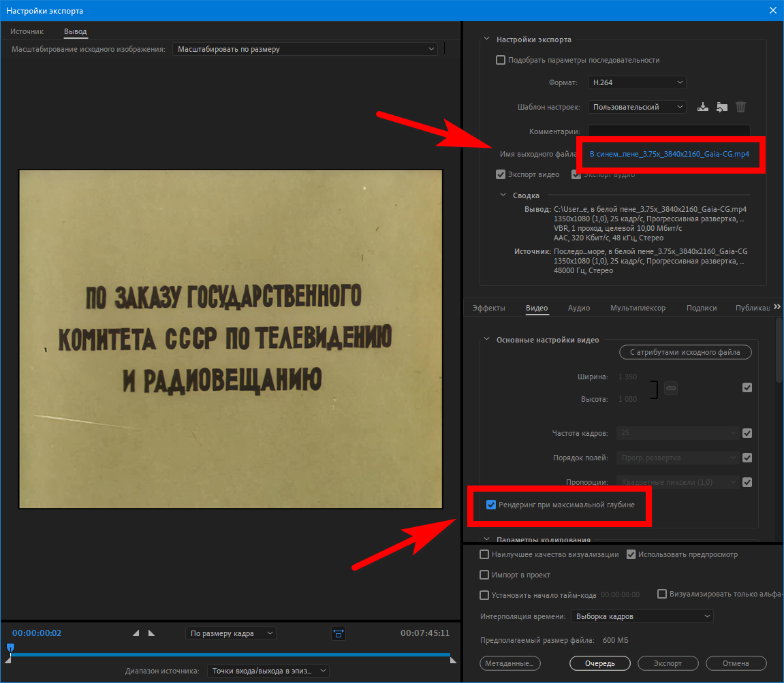Enable 'Подобрать параметры последовательности' checkbox
The height and width of the screenshot is (683, 784).
(501, 60)
